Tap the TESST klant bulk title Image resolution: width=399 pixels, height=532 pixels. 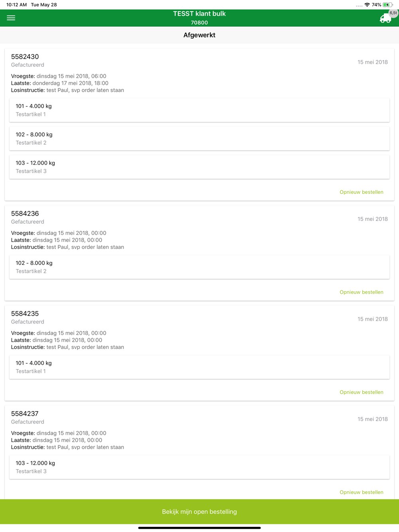coord(199,14)
